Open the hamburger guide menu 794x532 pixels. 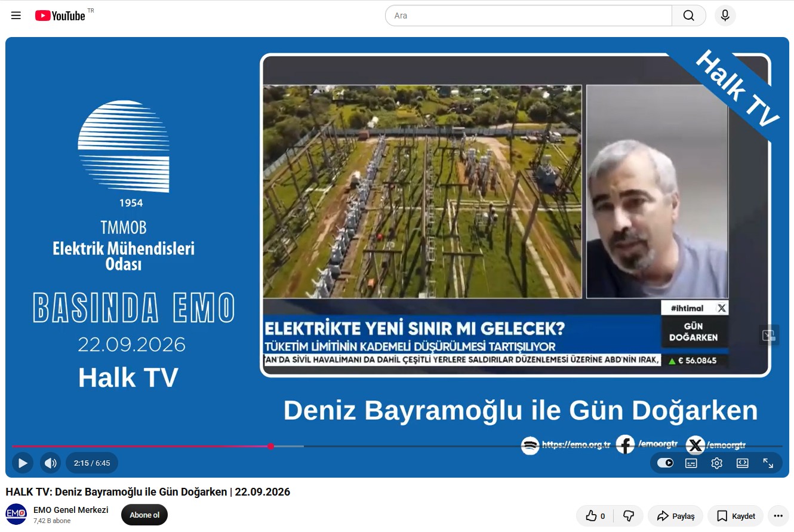click(x=16, y=16)
